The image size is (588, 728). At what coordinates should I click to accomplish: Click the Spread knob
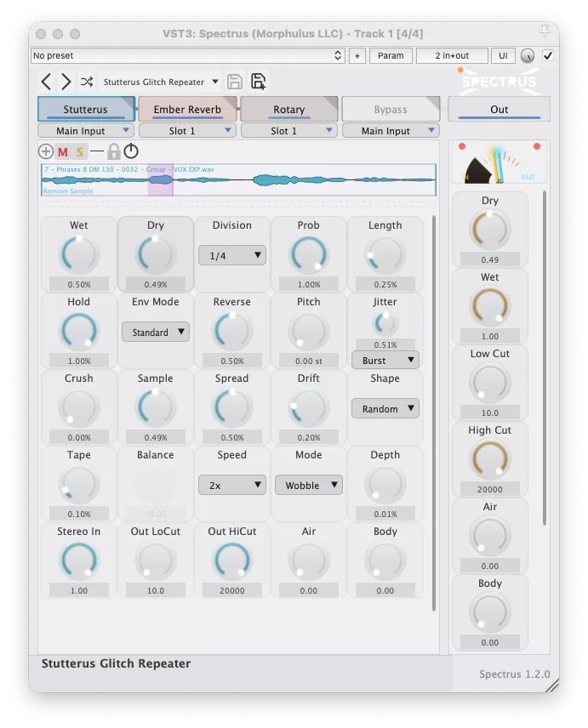[x=232, y=407]
